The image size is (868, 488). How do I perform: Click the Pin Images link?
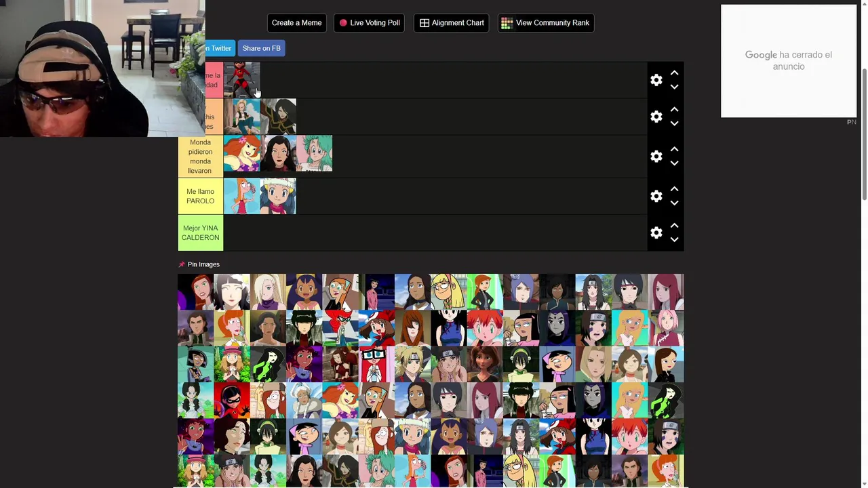click(x=203, y=264)
